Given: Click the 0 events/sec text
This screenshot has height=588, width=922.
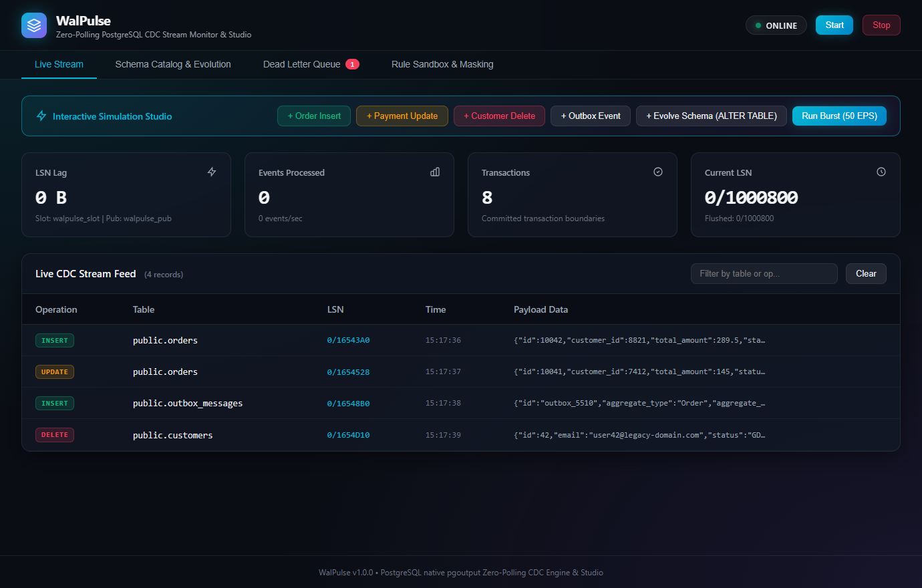Looking at the screenshot, I should 280,218.
